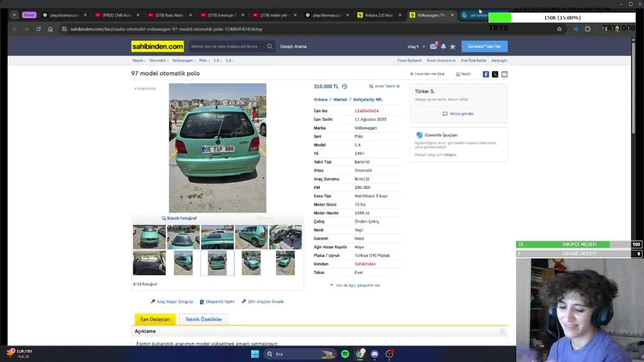Reload the browser page

click(38, 29)
